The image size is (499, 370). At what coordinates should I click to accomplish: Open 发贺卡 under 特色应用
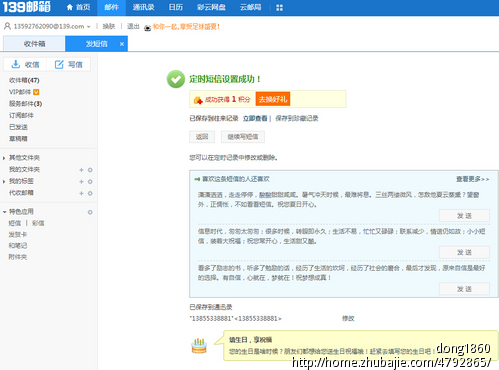click(18, 235)
